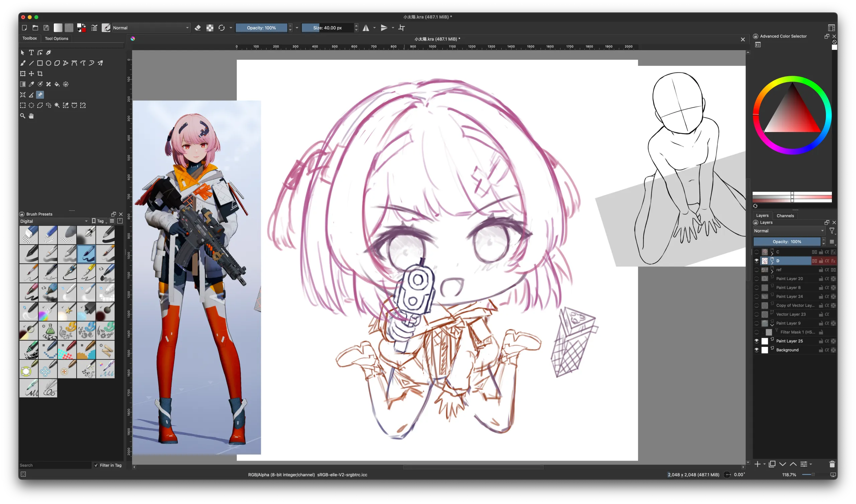Click horizontal mirror tool icon

click(x=366, y=28)
